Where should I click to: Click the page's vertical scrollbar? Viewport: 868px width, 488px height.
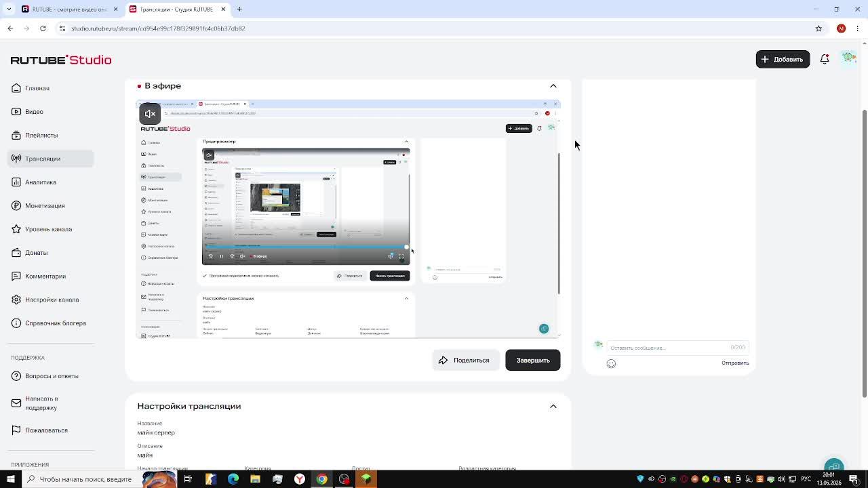coord(864,254)
